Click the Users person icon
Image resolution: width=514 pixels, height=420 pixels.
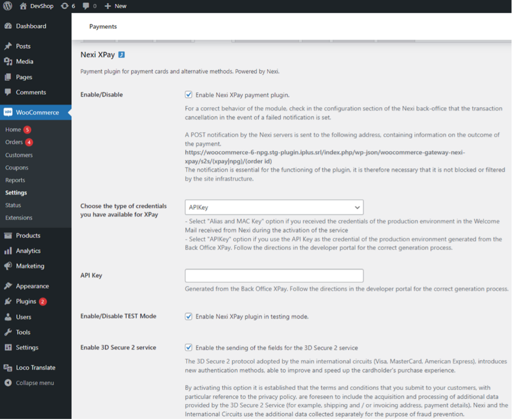[8, 317]
